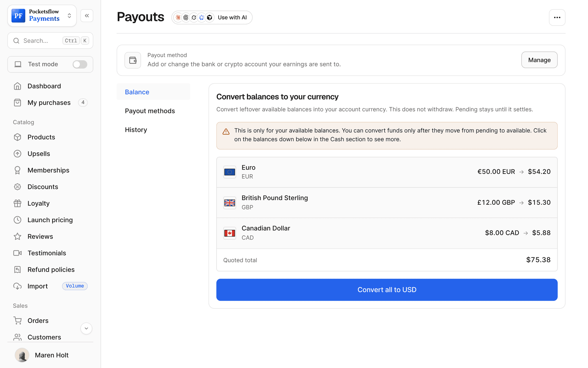Screen dimensions: 588x368
Task: Click the search magnifier icon
Action: click(16, 41)
